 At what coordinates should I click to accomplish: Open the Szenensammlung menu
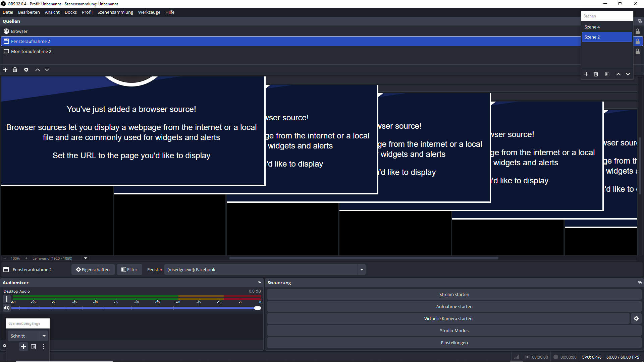[x=115, y=12]
